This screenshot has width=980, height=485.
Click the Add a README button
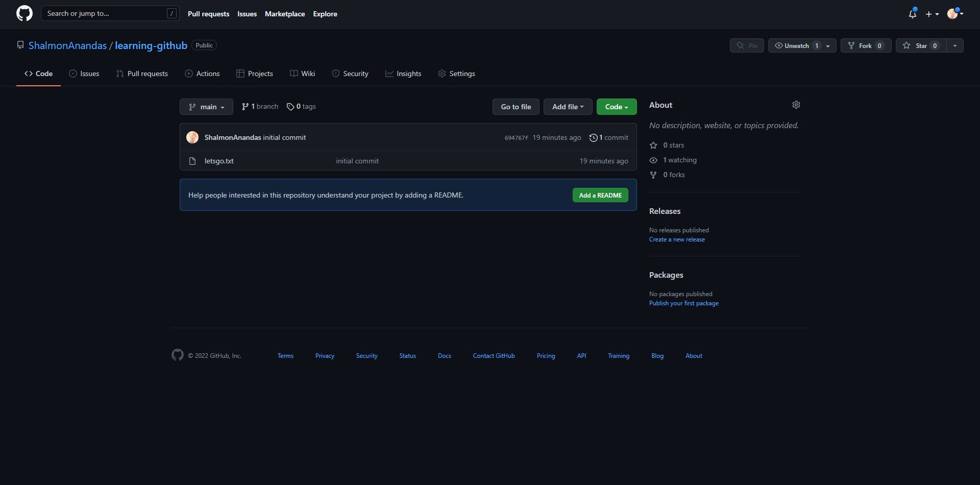(x=600, y=195)
